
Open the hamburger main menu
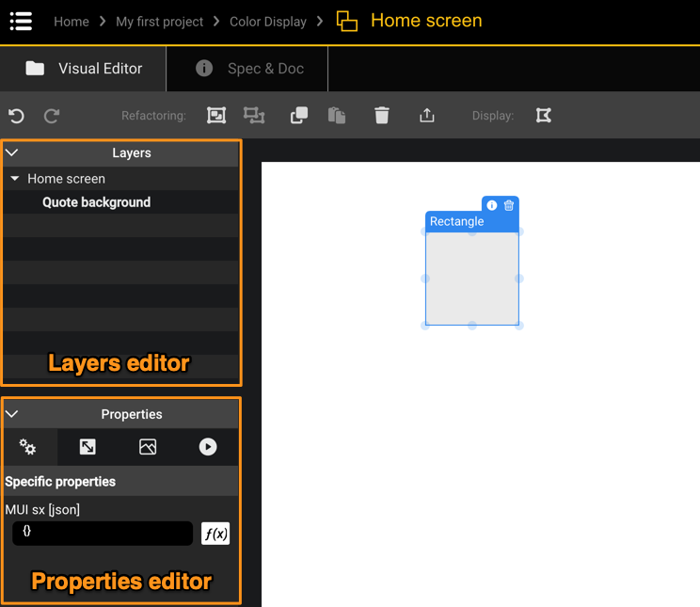pyautogui.click(x=21, y=21)
